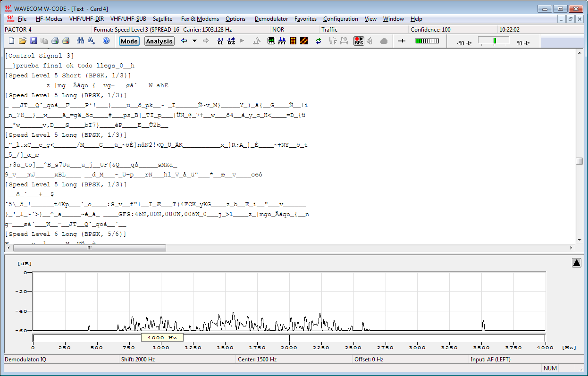Expand the dropdown arrow beside the back arrow
This screenshot has width=588, height=376.
pyautogui.click(x=194, y=41)
